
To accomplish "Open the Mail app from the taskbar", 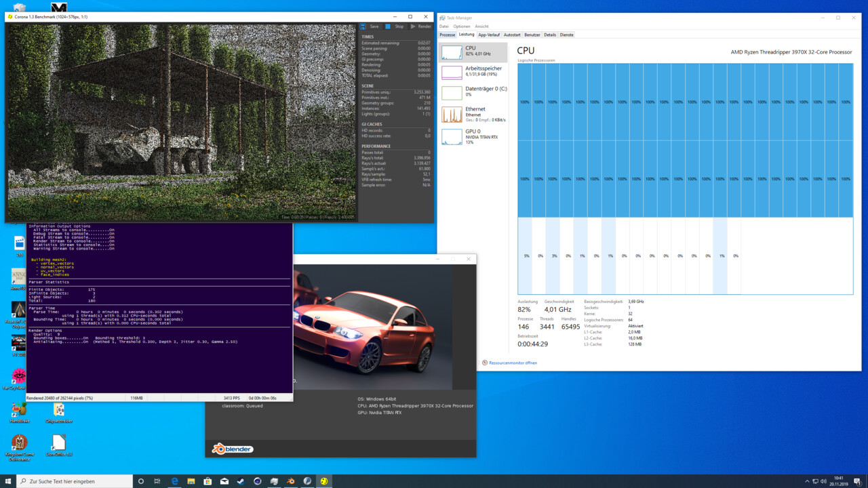I will tap(224, 481).
